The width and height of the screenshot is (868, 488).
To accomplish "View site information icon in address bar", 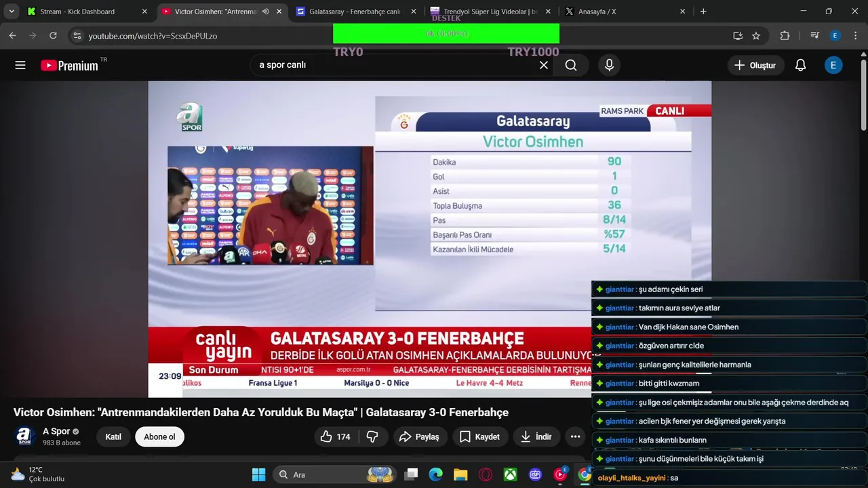I will click(x=77, y=35).
